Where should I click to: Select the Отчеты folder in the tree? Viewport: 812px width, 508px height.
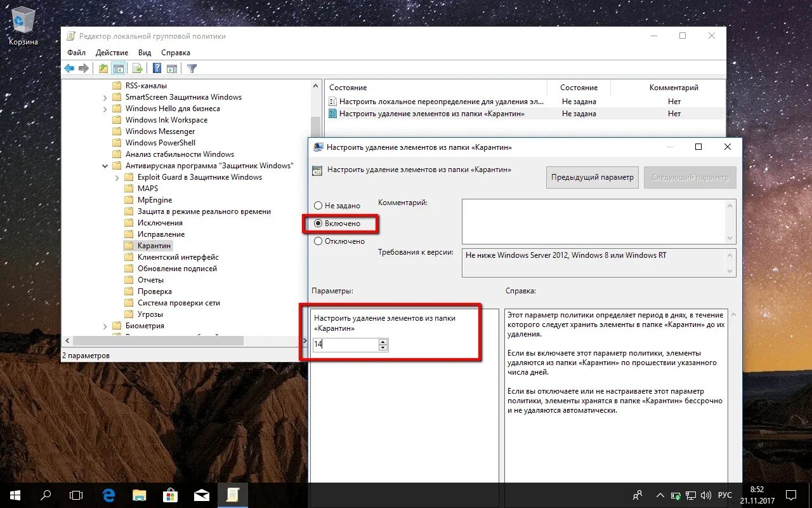[145, 280]
